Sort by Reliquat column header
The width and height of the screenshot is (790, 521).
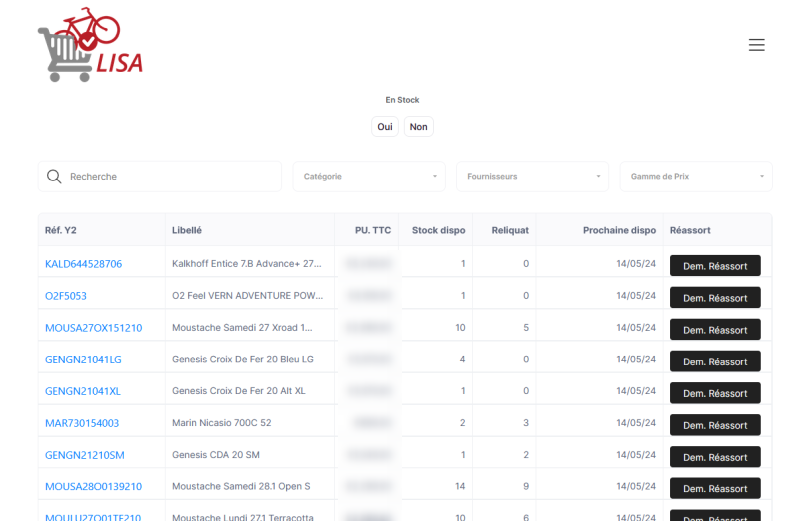(510, 230)
